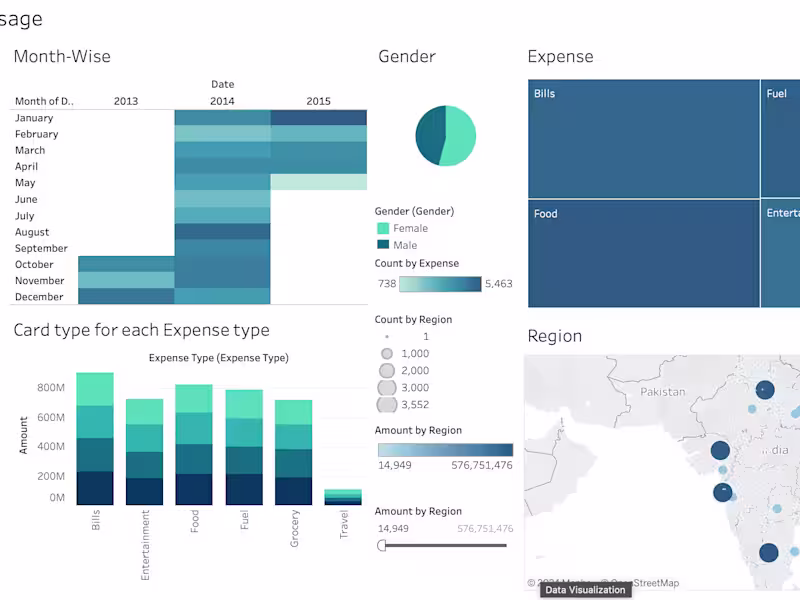Select the March row label
This screenshot has width=800, height=600.
tap(30, 150)
